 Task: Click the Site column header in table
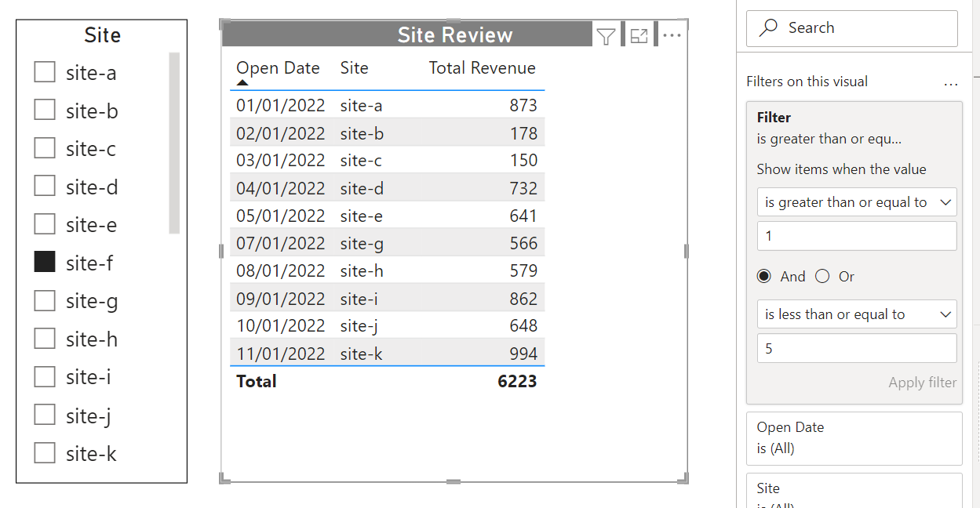point(354,68)
